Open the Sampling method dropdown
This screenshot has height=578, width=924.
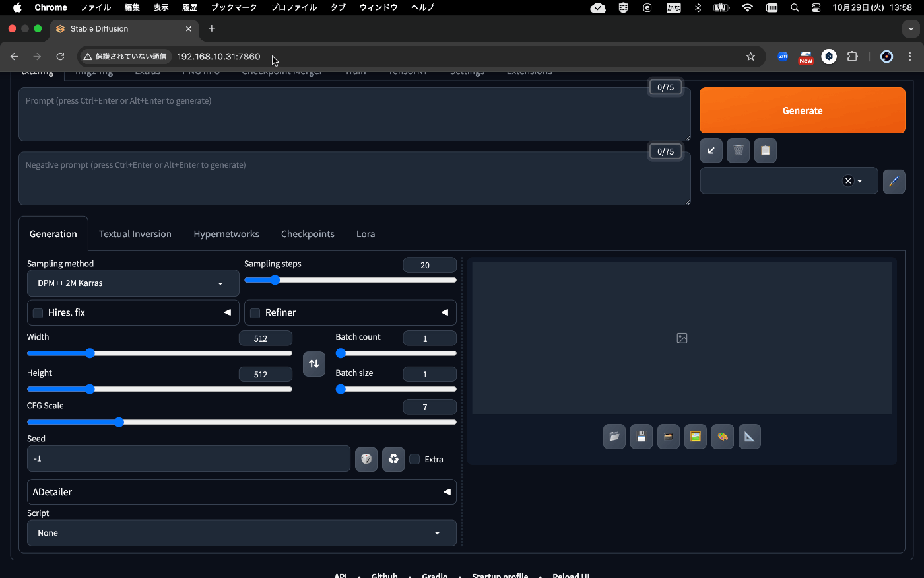click(x=133, y=283)
